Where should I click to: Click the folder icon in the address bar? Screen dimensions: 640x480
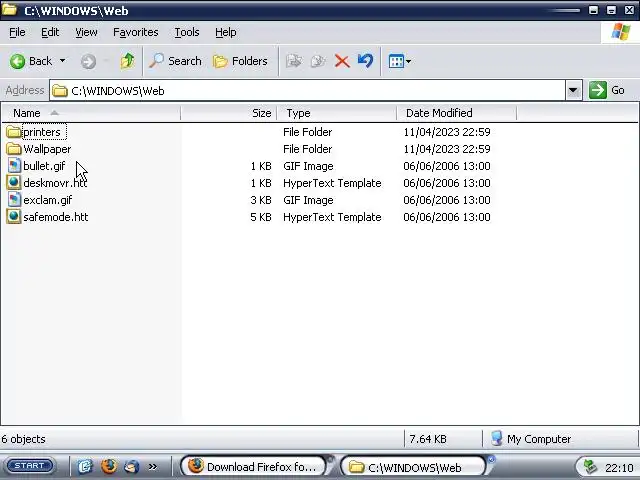tap(60, 91)
